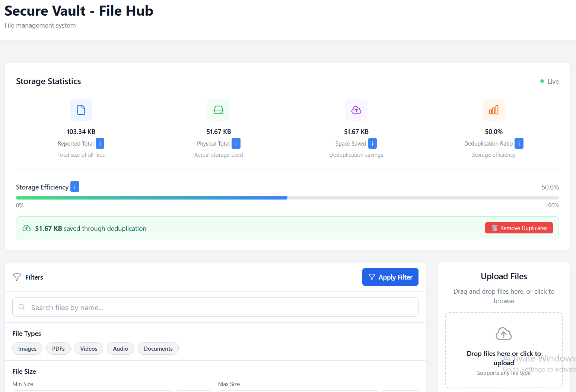Select the Documents file type chip

(x=158, y=349)
